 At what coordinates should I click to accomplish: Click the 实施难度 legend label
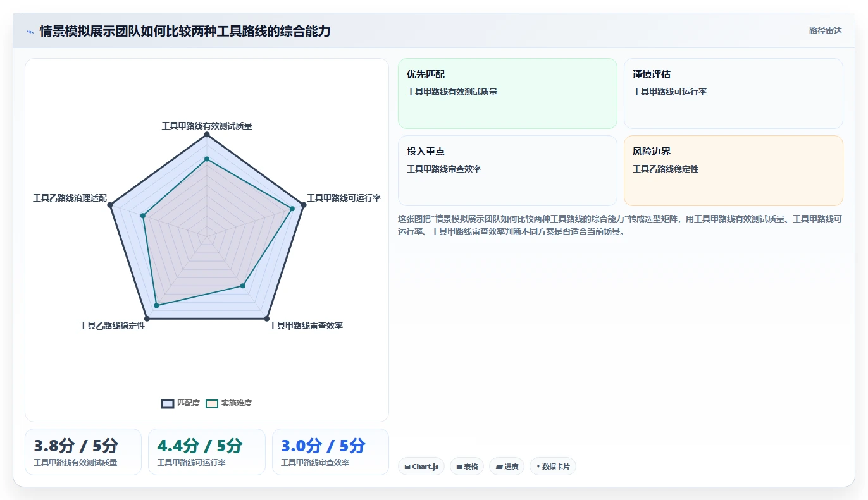point(237,403)
